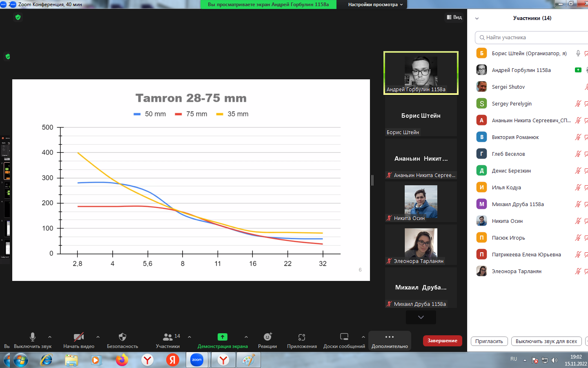Select Борис Штейн video tile
The image size is (588, 368).
421,116
